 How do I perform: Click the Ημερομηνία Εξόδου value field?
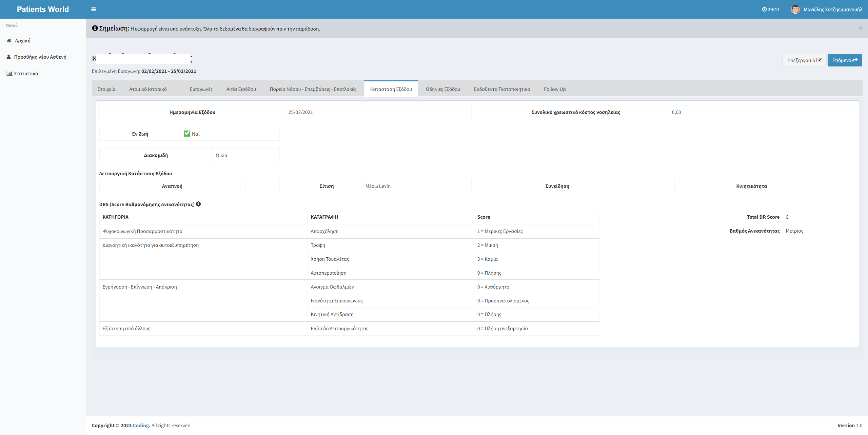(378, 112)
